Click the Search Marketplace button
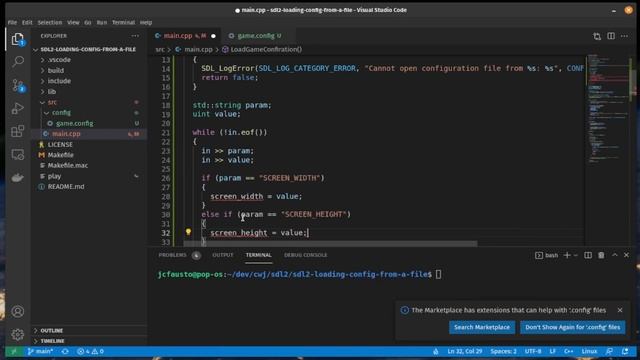 click(x=482, y=327)
